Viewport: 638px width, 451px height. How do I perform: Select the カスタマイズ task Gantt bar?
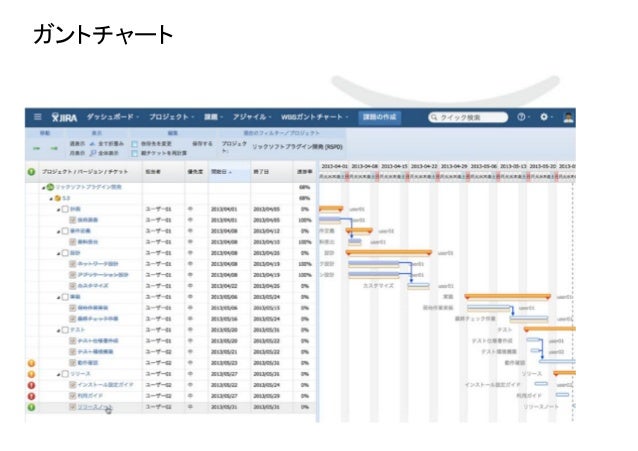(418, 286)
